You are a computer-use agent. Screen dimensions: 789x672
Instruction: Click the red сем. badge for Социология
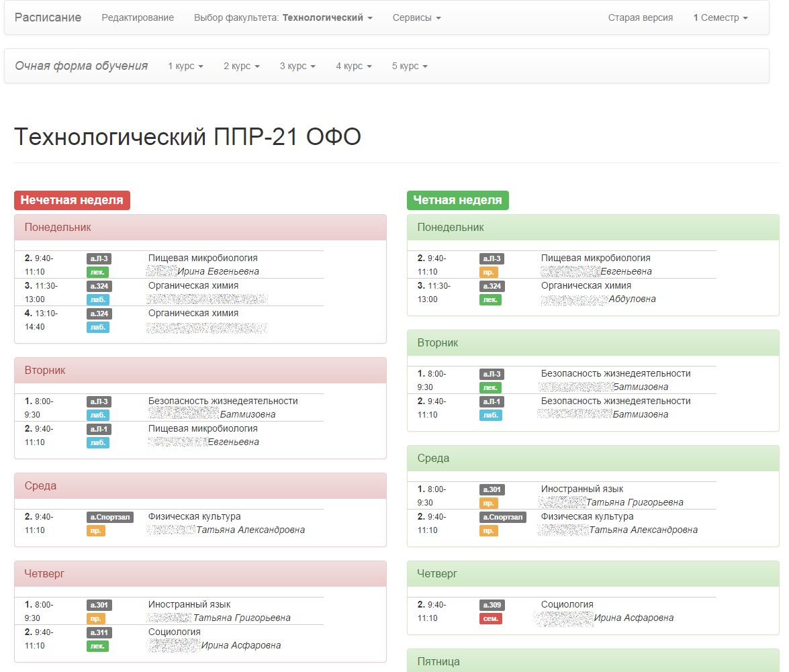click(x=491, y=619)
